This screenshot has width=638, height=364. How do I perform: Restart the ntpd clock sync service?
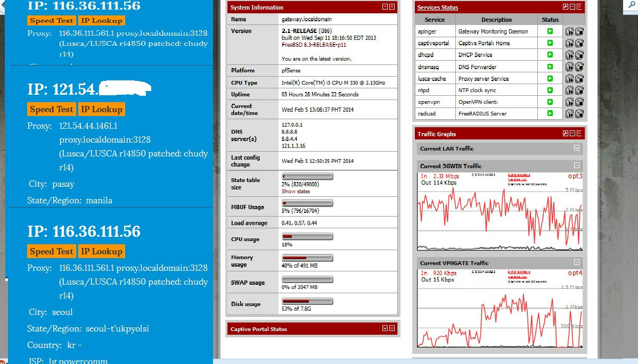[569, 90]
